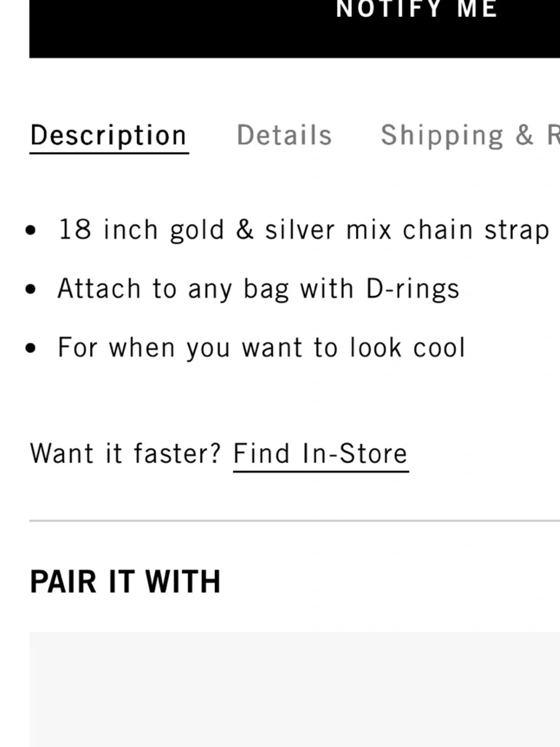560x747 pixels.
Task: Click the word 'D-rings'
Action: tap(413, 289)
